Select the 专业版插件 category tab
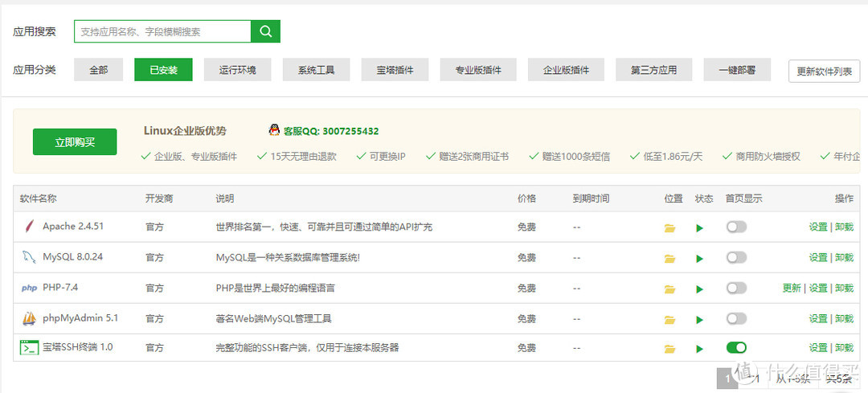This screenshot has width=868, height=393. pyautogui.click(x=478, y=70)
